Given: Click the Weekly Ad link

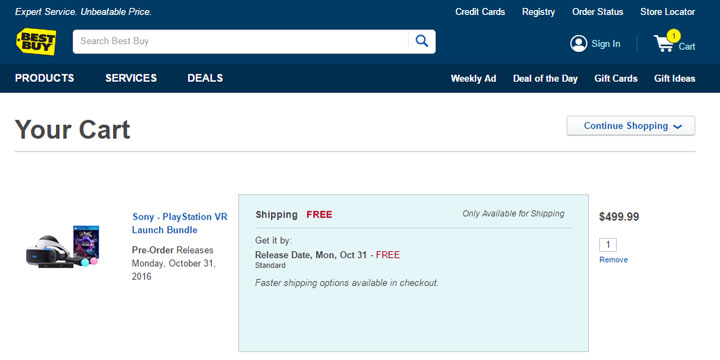Looking at the screenshot, I should pos(473,79).
